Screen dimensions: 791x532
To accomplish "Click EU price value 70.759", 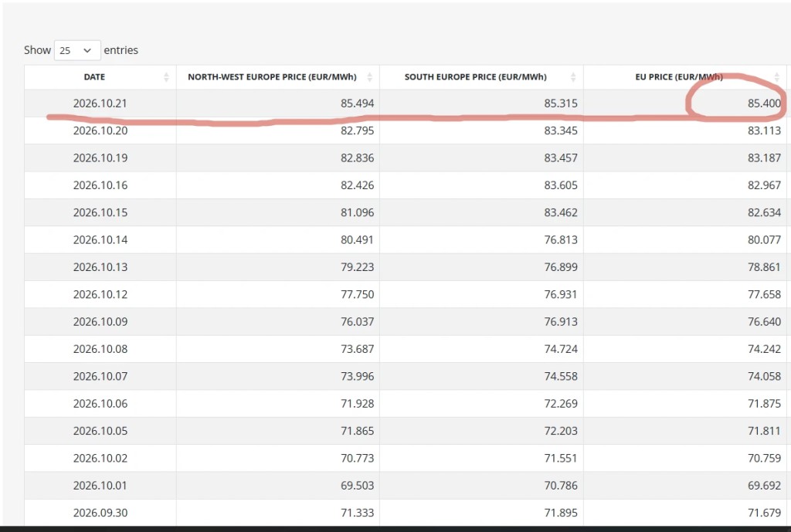I will [764, 457].
